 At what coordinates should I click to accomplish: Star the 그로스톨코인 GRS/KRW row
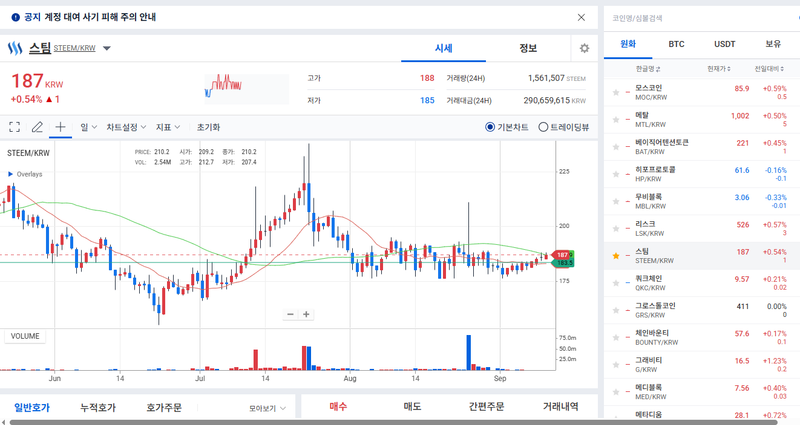[616, 310]
